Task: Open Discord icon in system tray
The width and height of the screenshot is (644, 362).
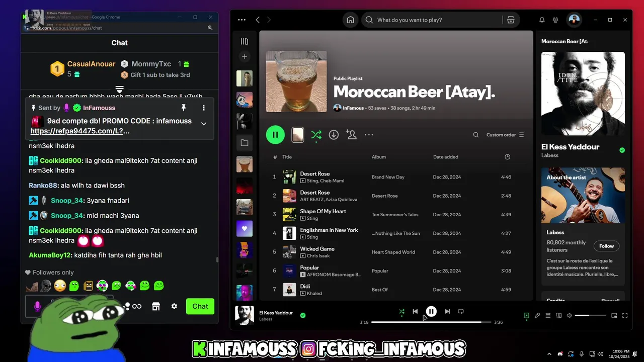Action: pyautogui.click(x=560, y=354)
